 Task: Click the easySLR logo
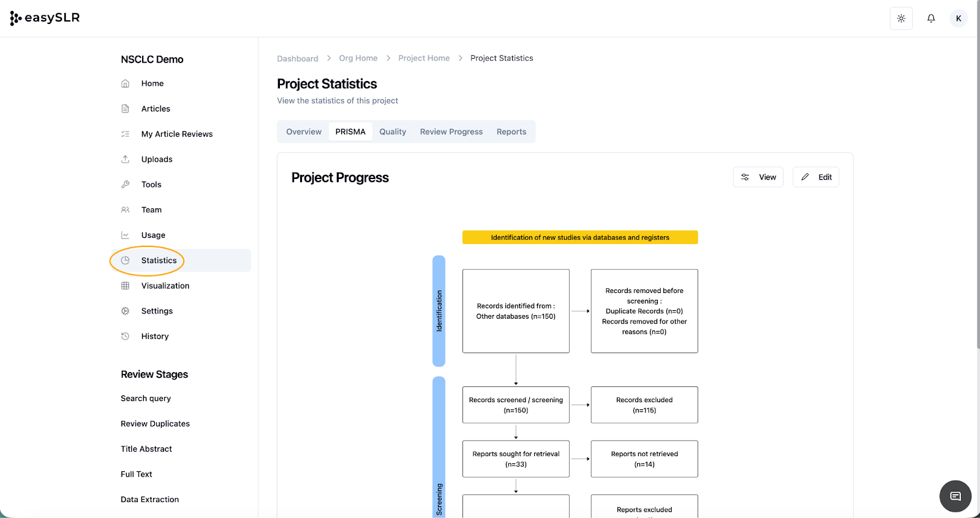click(x=45, y=18)
